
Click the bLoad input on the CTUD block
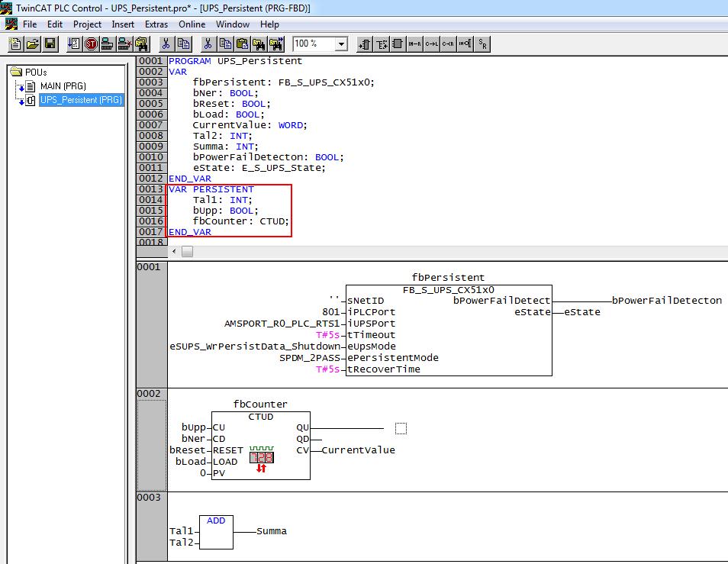pyautogui.click(x=191, y=462)
